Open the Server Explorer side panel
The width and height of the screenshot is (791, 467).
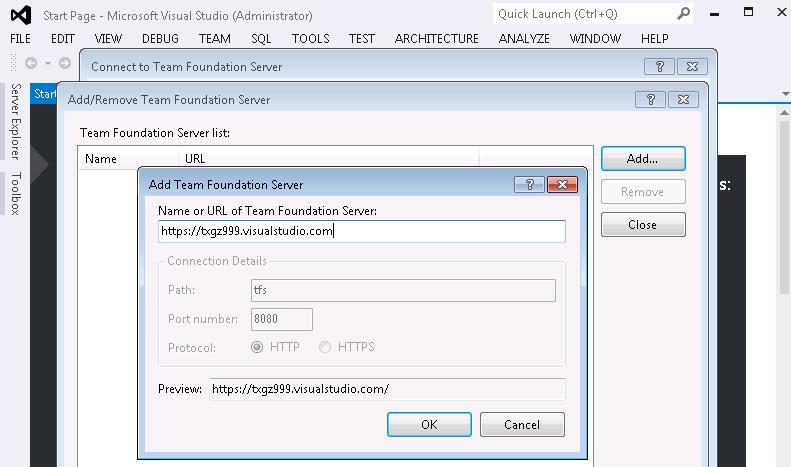point(16,122)
